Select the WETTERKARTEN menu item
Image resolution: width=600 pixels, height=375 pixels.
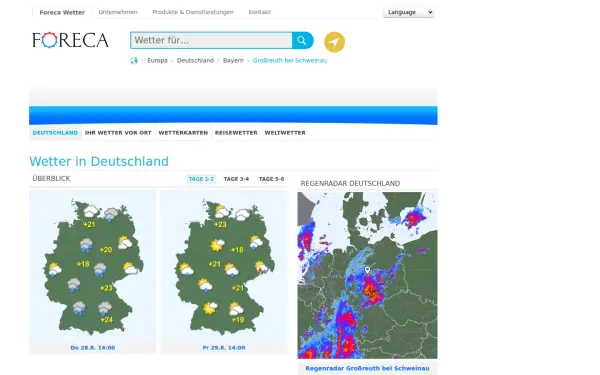(183, 133)
